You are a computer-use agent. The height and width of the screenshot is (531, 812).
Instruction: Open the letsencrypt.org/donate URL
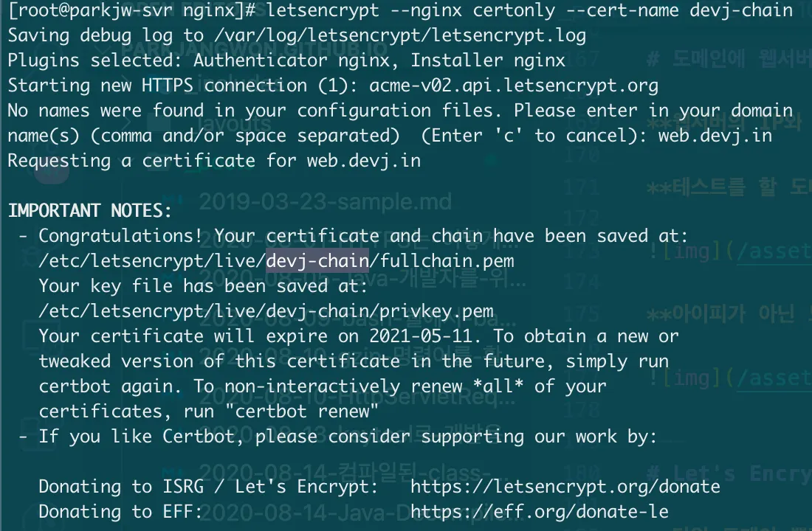click(x=565, y=487)
